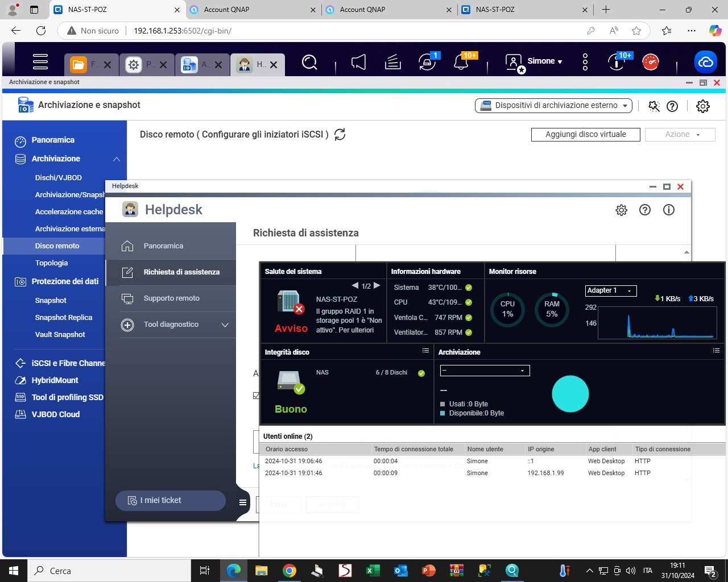The image size is (728, 582).
Task: Open Helpdesk settings gear icon
Action: 621,210
